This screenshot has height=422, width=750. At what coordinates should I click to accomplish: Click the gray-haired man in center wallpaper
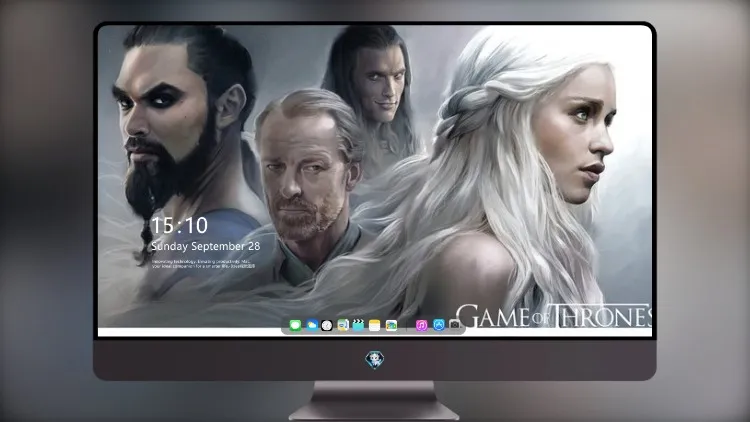tap(306, 167)
